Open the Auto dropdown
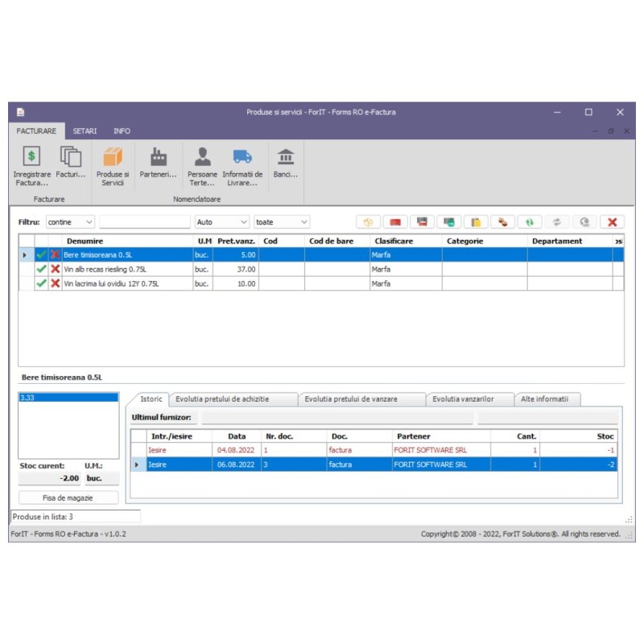Screen dimensions: 644x644 click(221, 221)
